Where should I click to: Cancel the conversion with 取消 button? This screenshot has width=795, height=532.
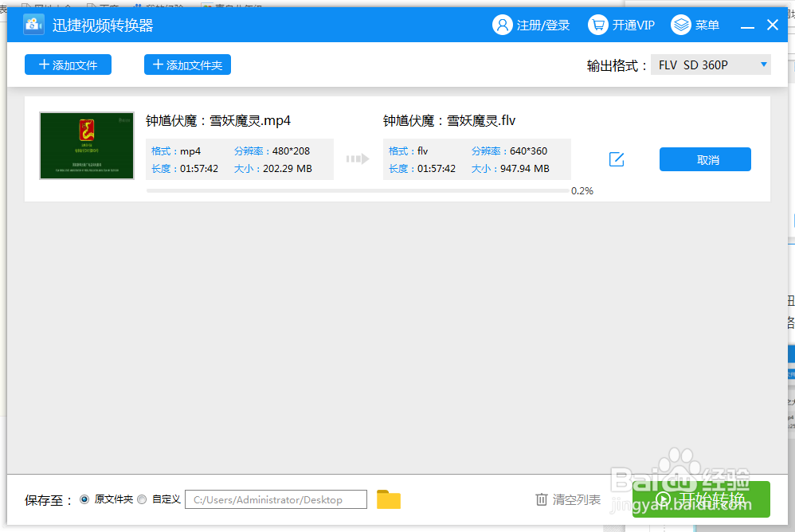(x=705, y=158)
